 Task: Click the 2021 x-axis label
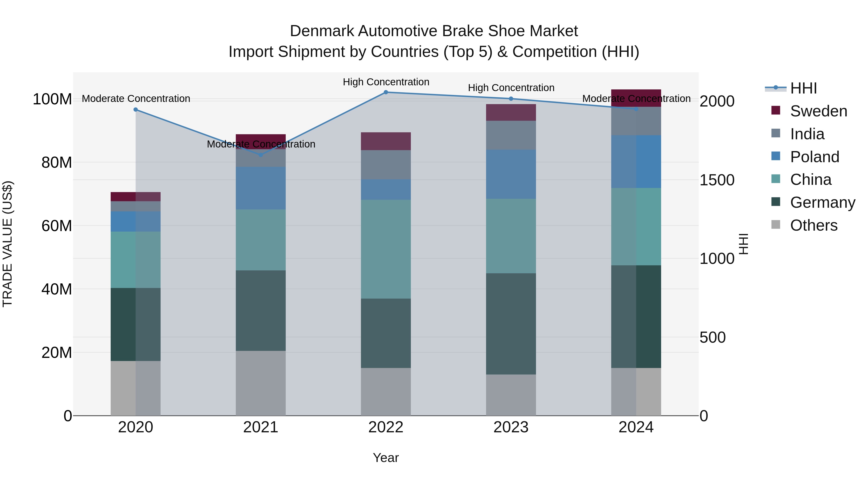pyautogui.click(x=260, y=427)
